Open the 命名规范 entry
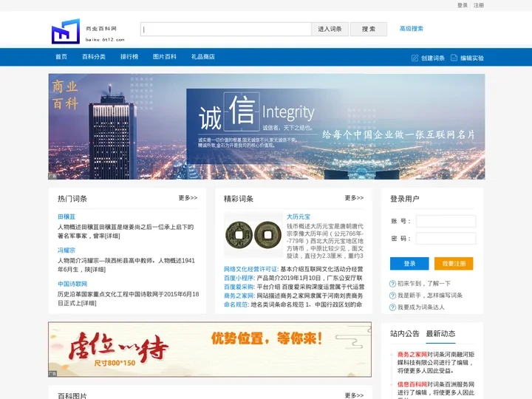 236,304
